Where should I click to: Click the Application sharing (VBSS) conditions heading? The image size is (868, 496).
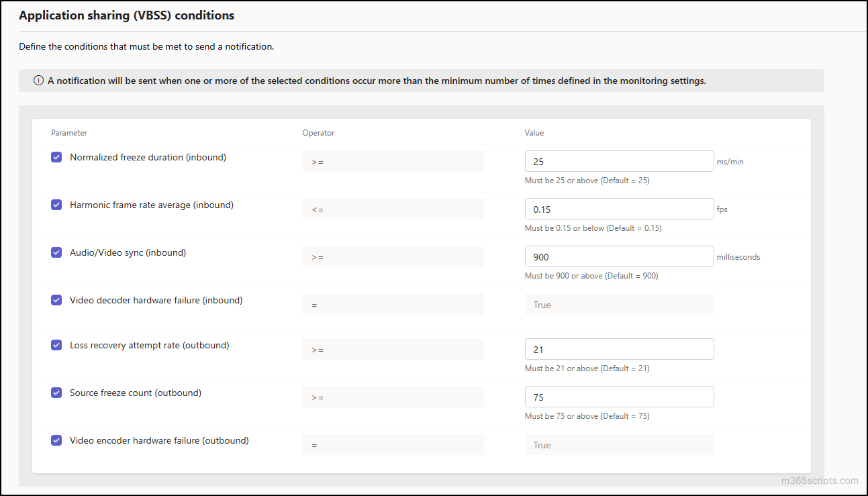pos(127,15)
